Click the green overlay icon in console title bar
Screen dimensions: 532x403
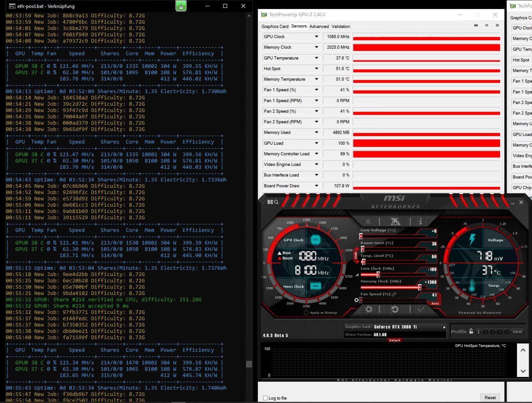point(181,6)
